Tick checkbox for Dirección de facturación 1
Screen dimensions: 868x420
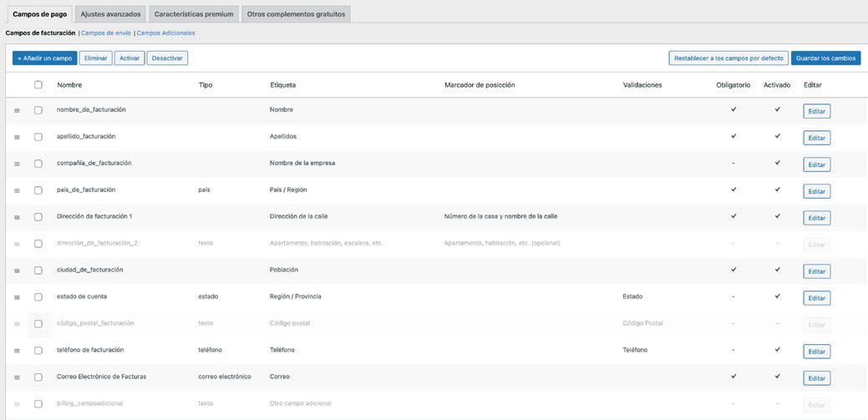pyautogui.click(x=38, y=217)
